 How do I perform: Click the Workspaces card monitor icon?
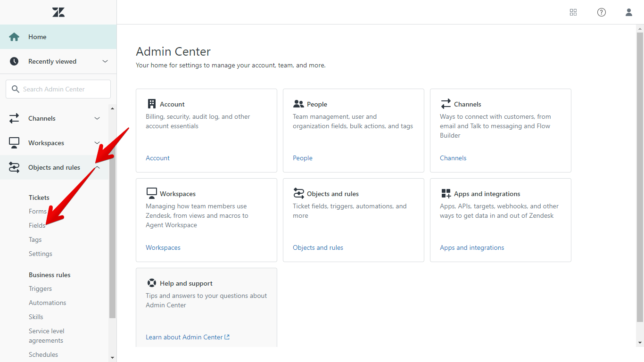click(151, 193)
